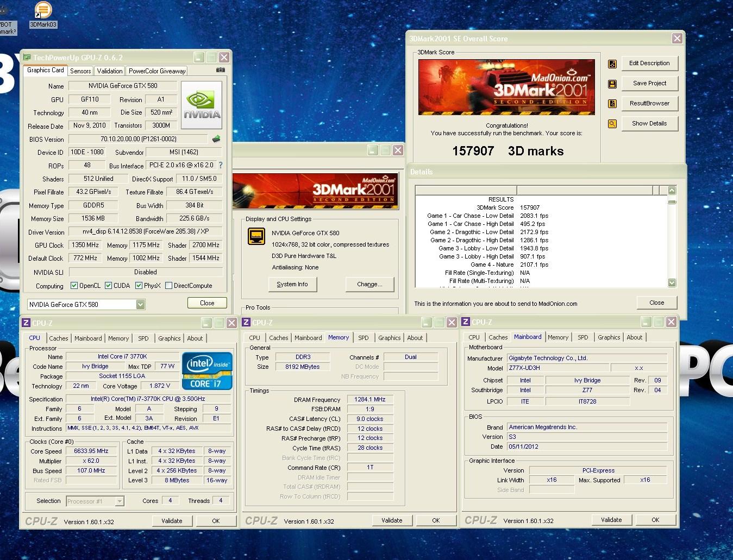
Task: Switch to the Validation tab in GPU-Z
Action: click(110, 71)
